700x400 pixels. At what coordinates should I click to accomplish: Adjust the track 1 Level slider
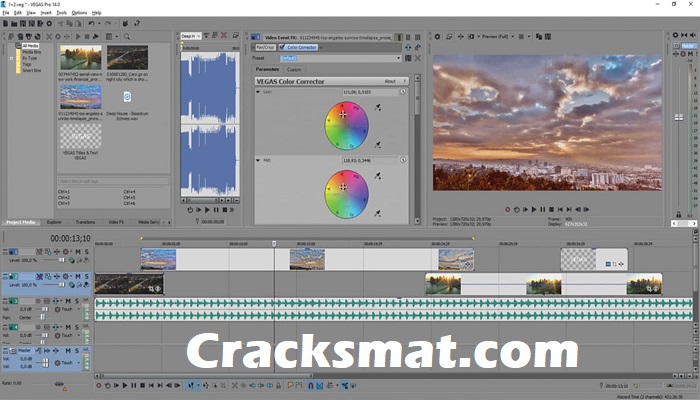point(62,260)
